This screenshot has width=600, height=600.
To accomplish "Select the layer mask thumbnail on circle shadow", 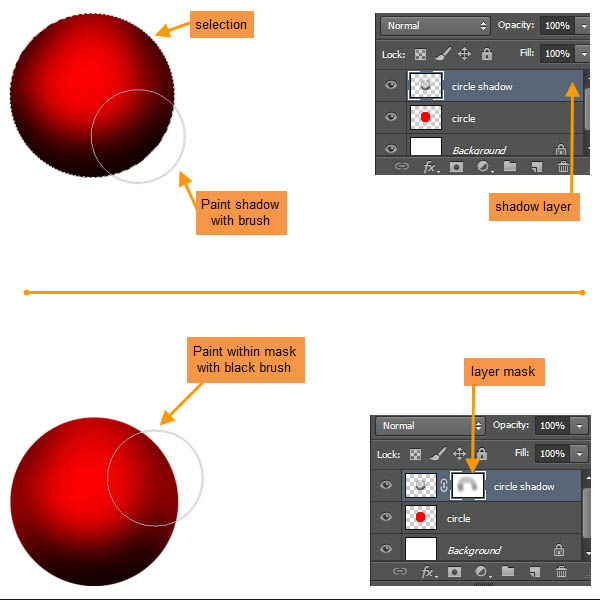I will pyautogui.click(x=468, y=486).
